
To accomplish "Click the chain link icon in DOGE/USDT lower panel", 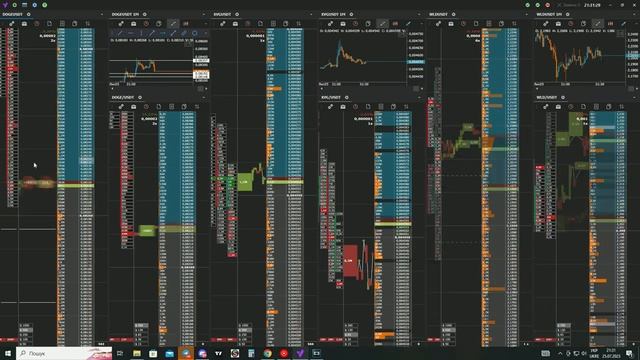I will pyautogui.click(x=121, y=107).
